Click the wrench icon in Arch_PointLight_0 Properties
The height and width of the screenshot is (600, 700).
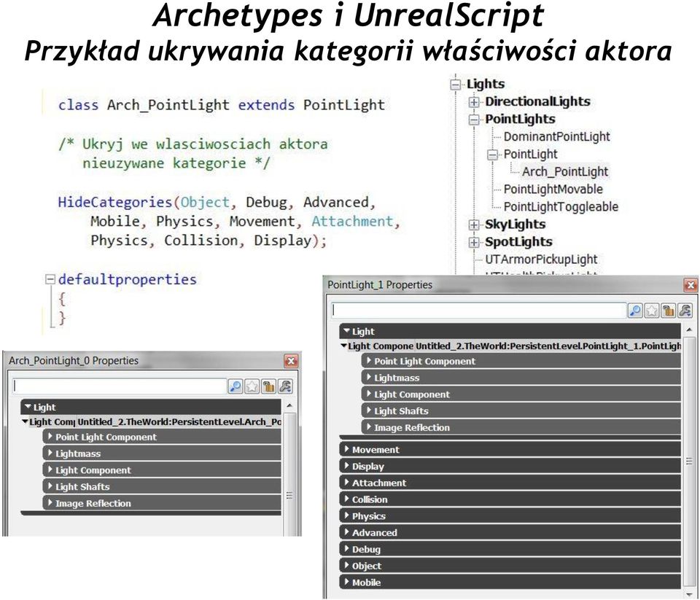click(x=285, y=386)
